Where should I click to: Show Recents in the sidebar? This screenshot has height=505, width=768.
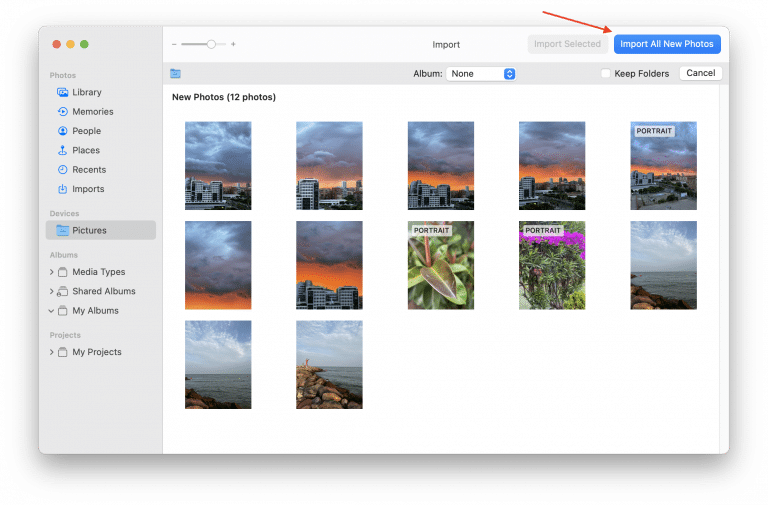pos(101,169)
